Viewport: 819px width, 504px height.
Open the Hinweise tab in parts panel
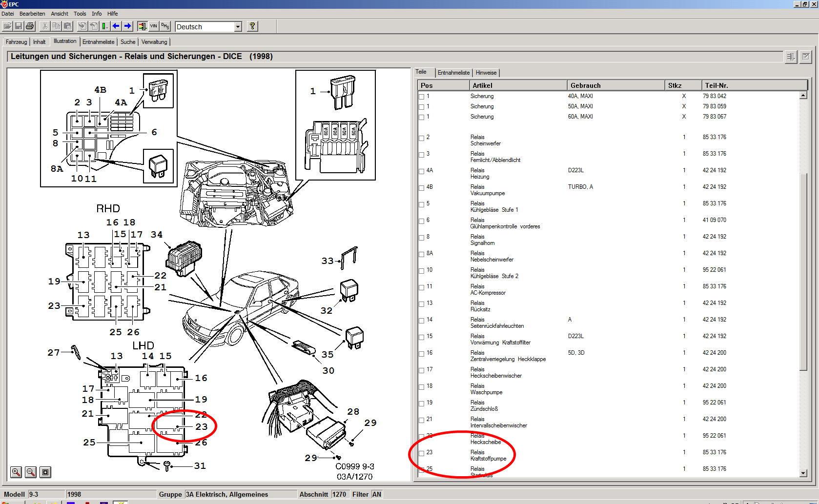coord(486,73)
